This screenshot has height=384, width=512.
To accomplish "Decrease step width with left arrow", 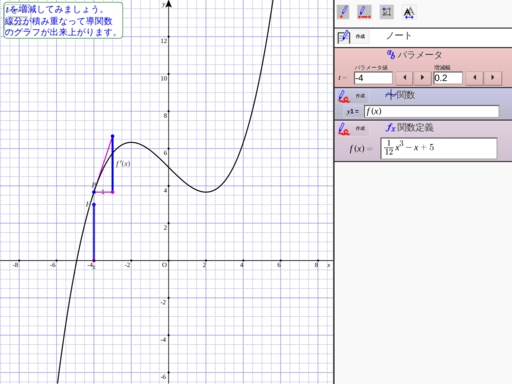I will 474,78.
